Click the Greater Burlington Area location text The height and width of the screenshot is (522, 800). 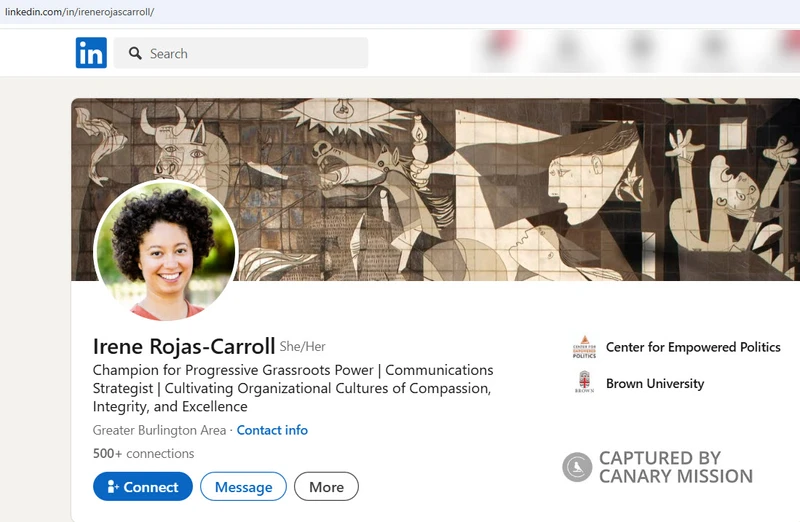160,430
